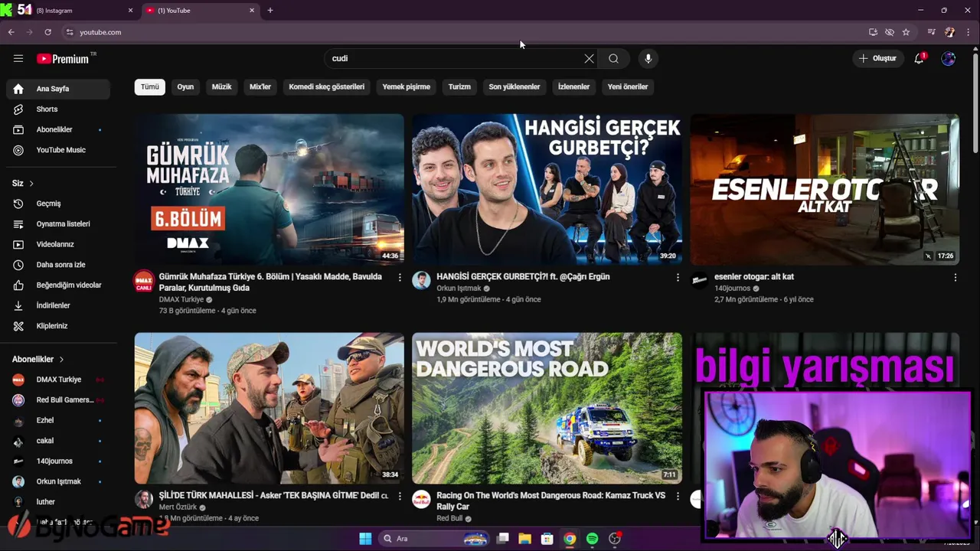980x551 pixels.
Task: Clear the search box with X icon
Action: pos(589,58)
